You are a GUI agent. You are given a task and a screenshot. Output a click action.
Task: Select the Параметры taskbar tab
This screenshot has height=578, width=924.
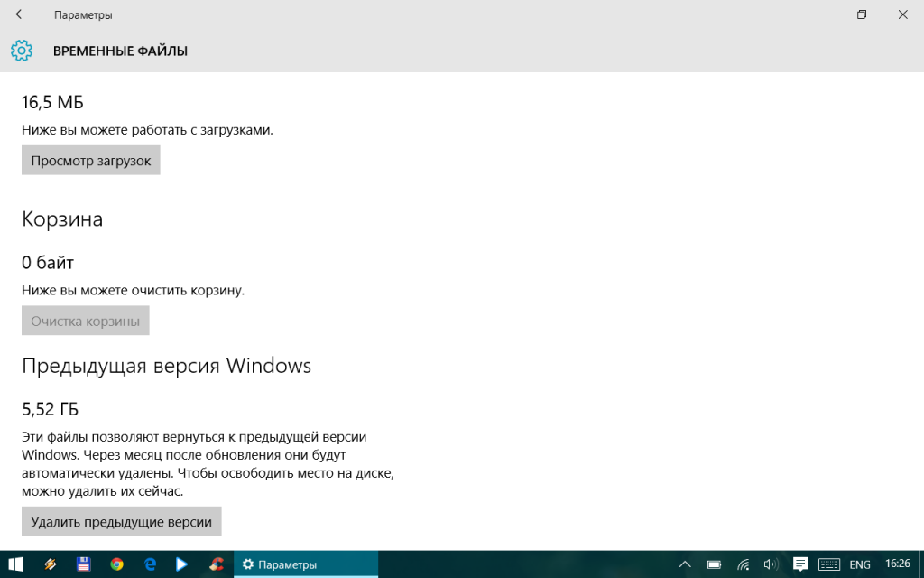coord(299,564)
